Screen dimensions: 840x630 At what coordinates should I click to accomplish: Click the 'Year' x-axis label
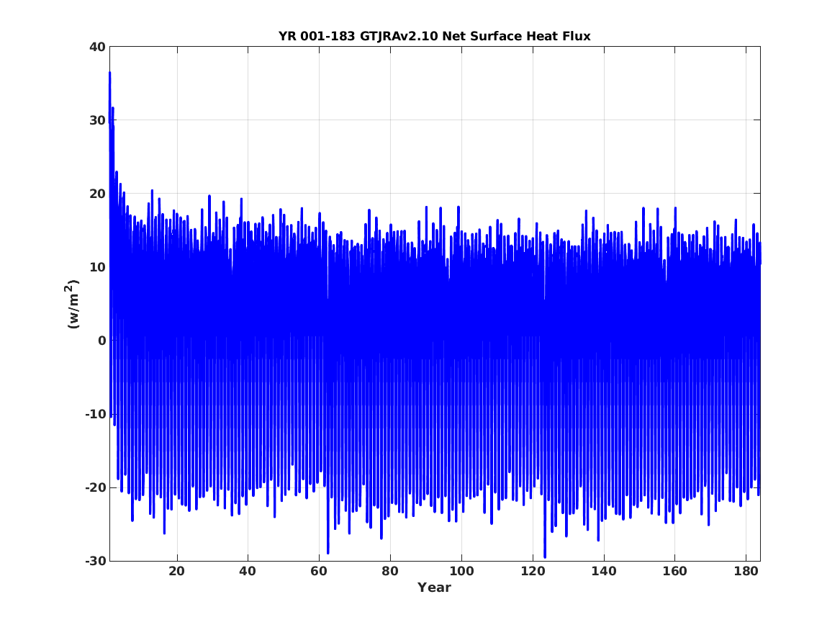(434, 588)
